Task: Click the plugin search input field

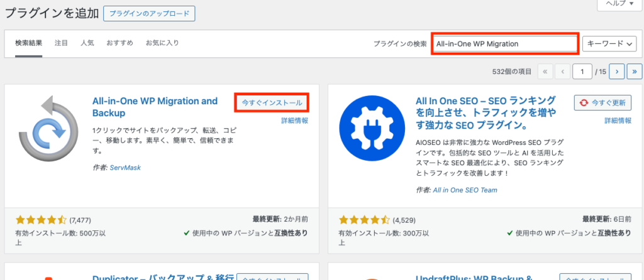Action: [x=505, y=43]
